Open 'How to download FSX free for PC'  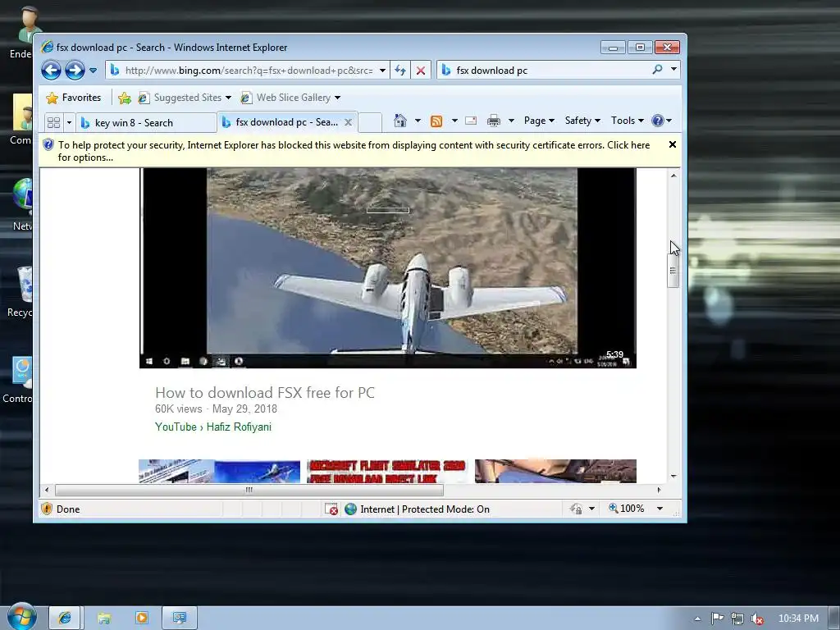pos(265,393)
